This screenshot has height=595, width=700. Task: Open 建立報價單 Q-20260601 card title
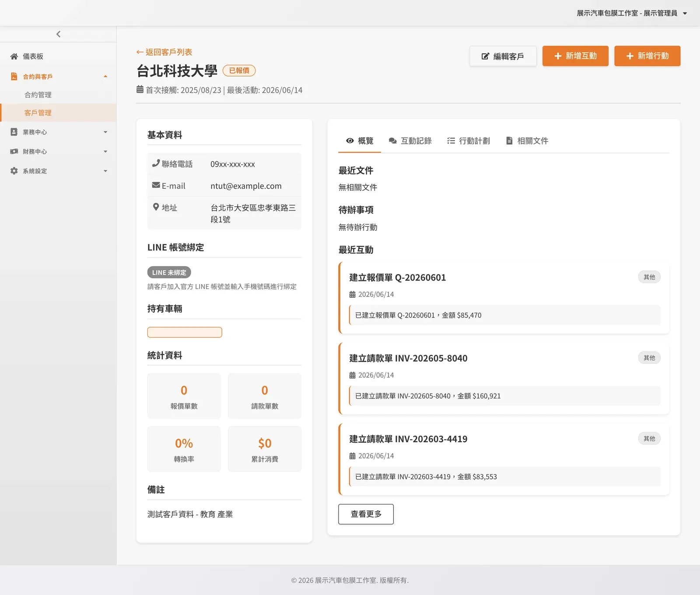[397, 278]
